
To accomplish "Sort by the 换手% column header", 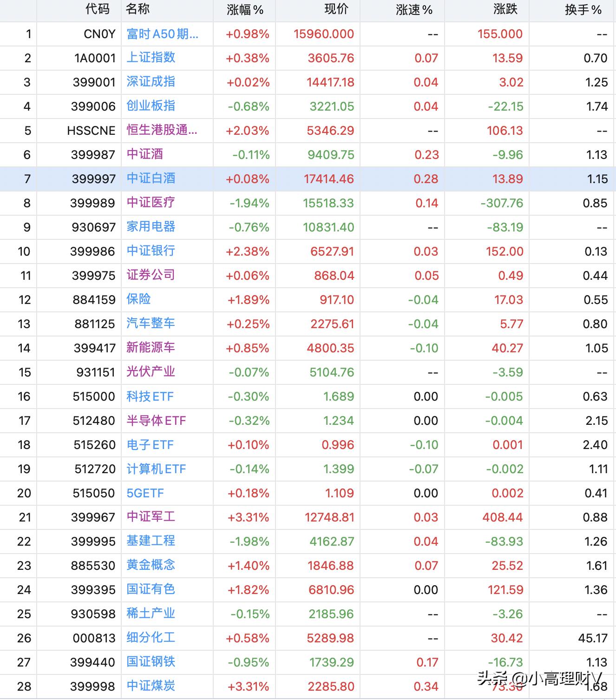I will (x=583, y=10).
